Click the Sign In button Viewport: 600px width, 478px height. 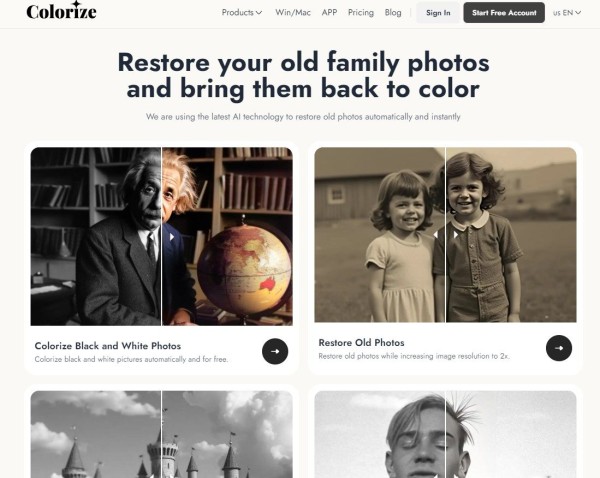click(x=438, y=13)
